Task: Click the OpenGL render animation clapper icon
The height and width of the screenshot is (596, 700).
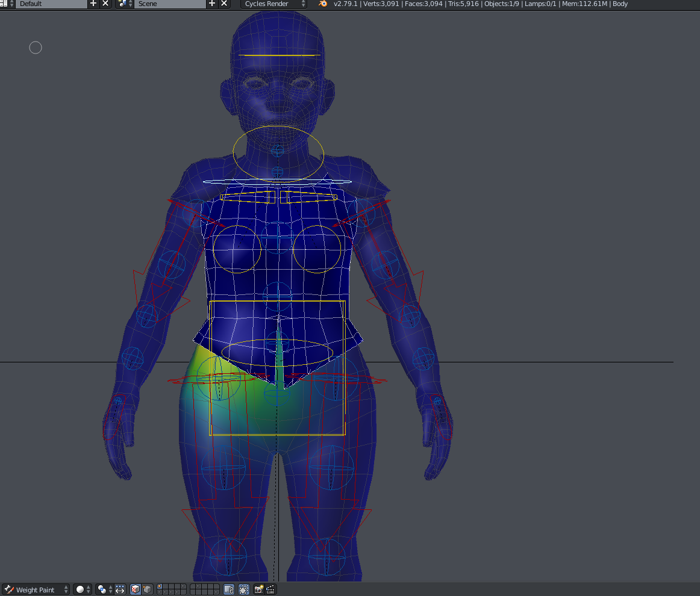Action: (270, 589)
